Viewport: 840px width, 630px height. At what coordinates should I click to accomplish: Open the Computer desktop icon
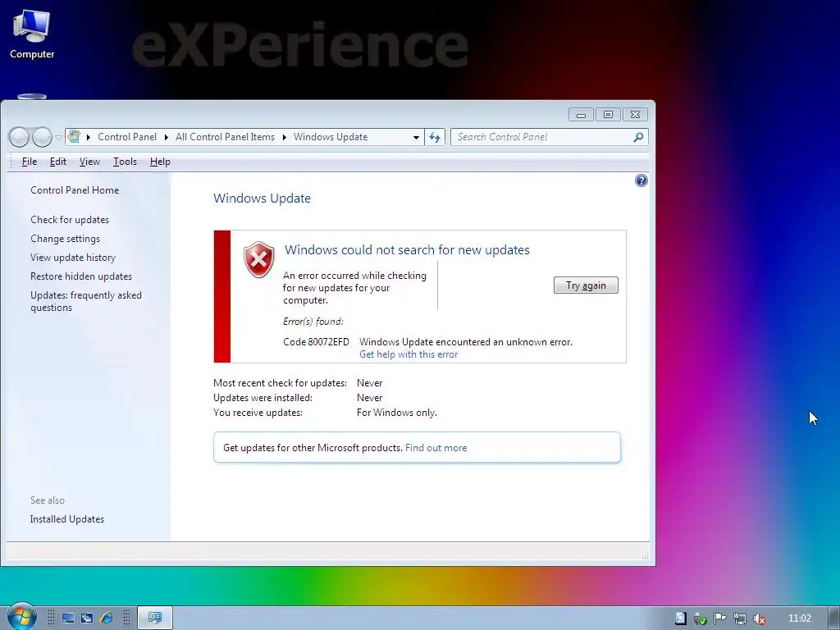coord(32,34)
